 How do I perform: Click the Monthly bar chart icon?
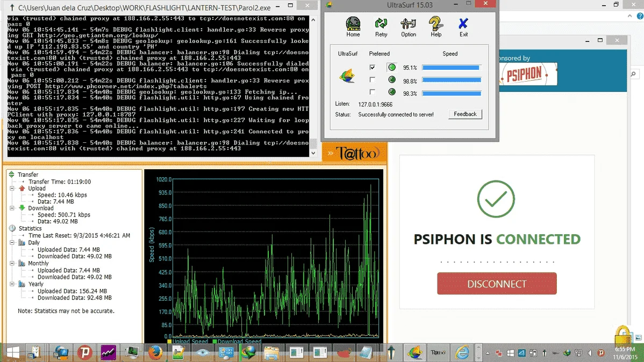(x=22, y=263)
